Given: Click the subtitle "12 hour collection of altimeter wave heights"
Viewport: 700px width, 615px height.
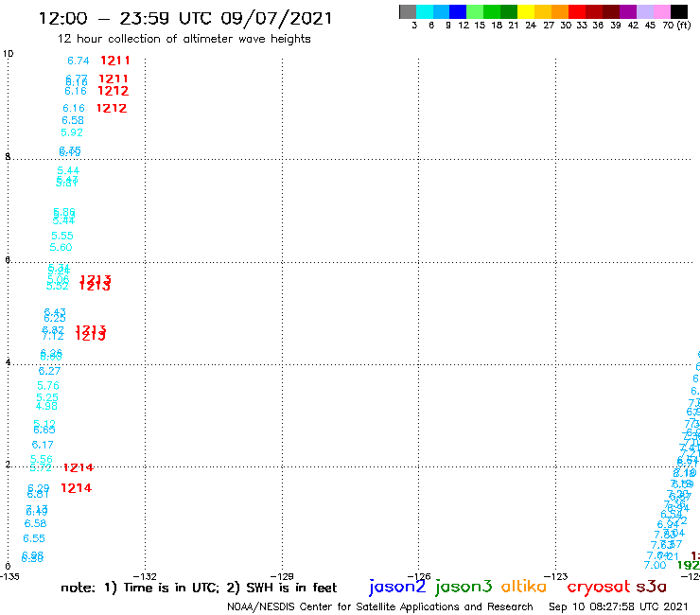Looking at the screenshot, I should pyautogui.click(x=184, y=39).
